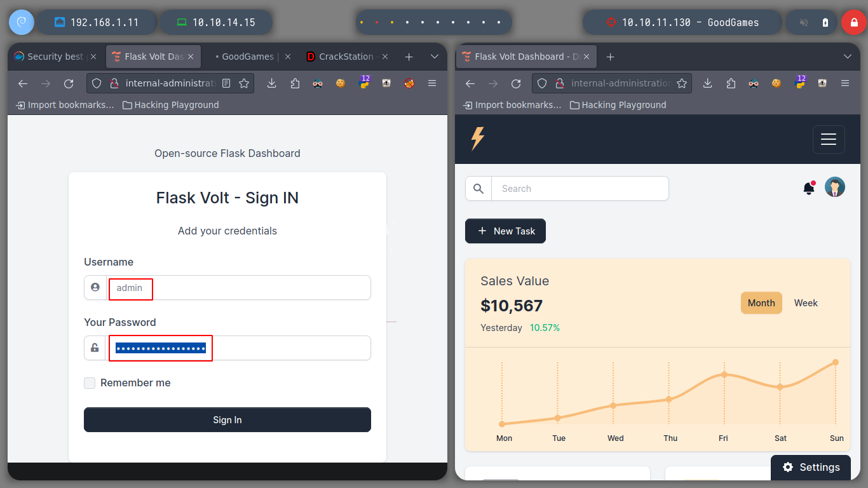Bookmark page with star in left window

click(244, 83)
